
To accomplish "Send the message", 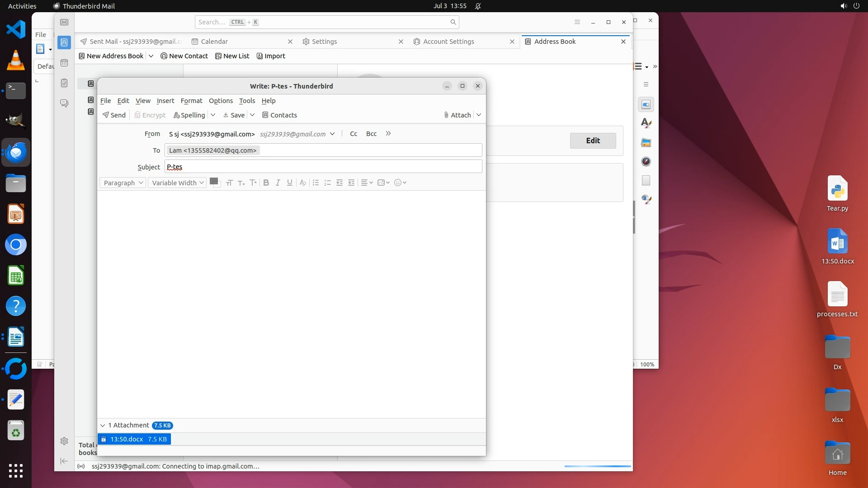I will [114, 115].
